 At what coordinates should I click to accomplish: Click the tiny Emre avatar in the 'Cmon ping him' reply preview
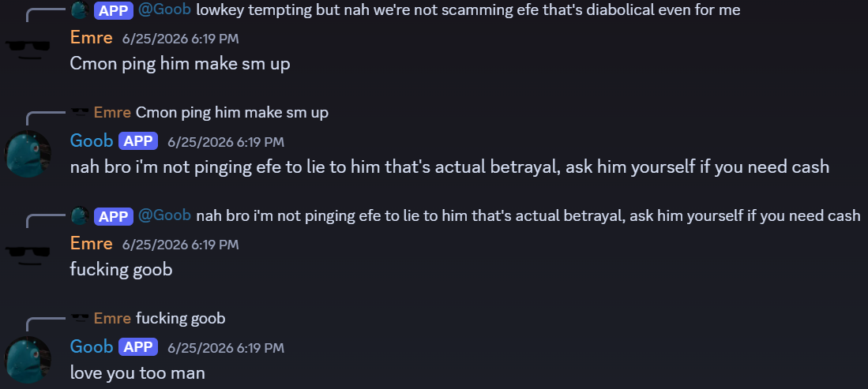(x=81, y=112)
